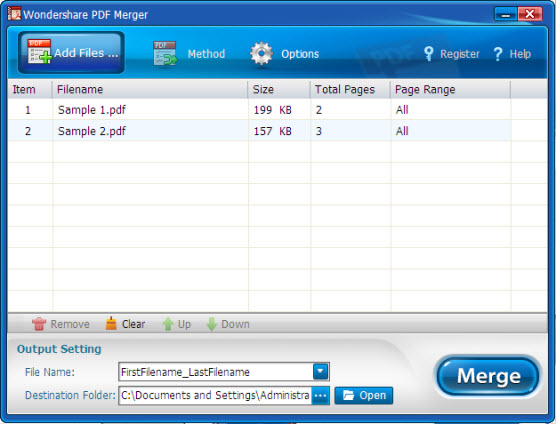556x424 pixels.
Task: Click the app icon in title bar
Action: click(14, 14)
